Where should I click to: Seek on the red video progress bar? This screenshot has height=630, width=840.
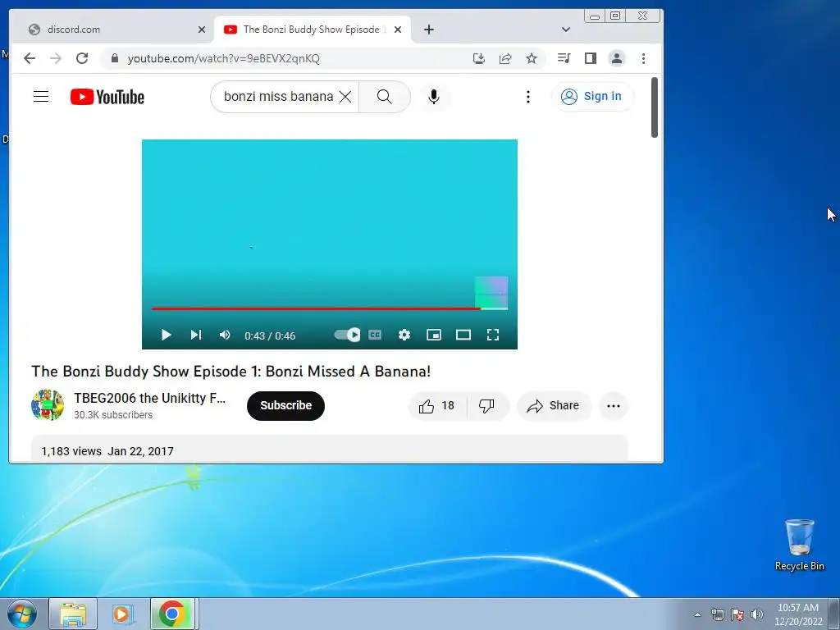pyautogui.click(x=330, y=308)
